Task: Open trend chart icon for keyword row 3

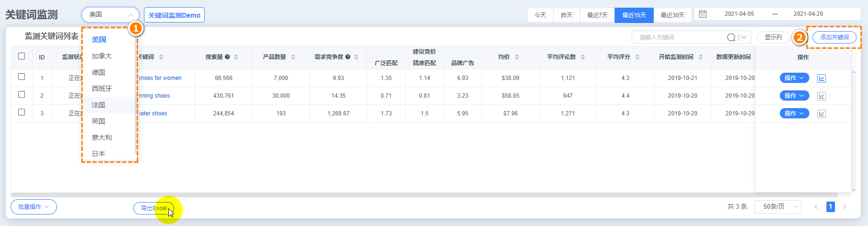Action: pyautogui.click(x=822, y=113)
